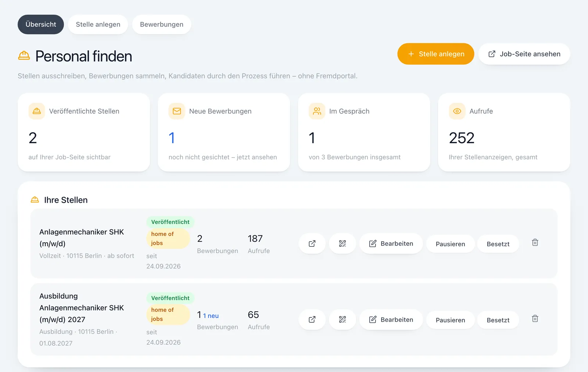
Task: Click the 252 Aufrufe value
Action: coord(462,138)
